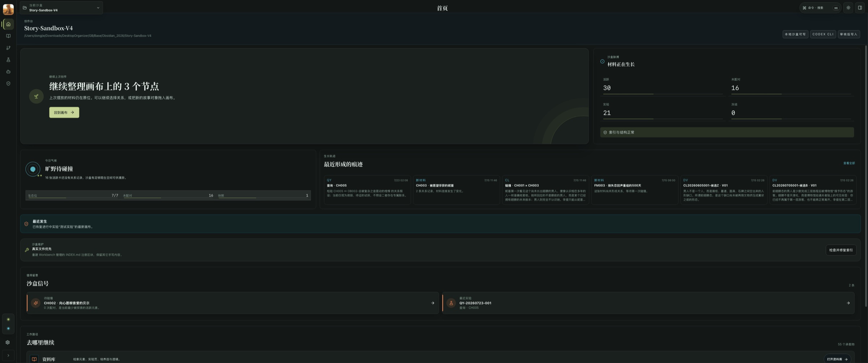Click the sandbox path text under Story-Sandbox-V4
Viewport: 868px width, 363px height.
pyautogui.click(x=88, y=36)
